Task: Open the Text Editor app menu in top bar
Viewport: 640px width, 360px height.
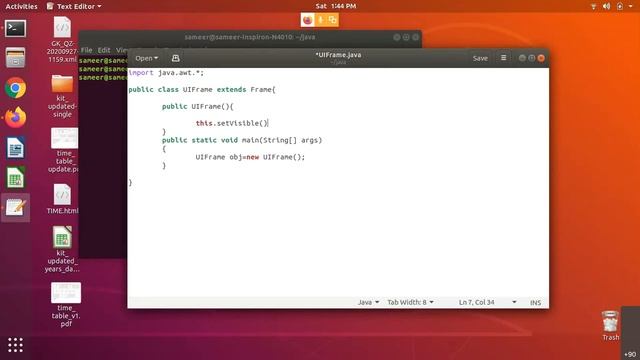Action: point(74,7)
